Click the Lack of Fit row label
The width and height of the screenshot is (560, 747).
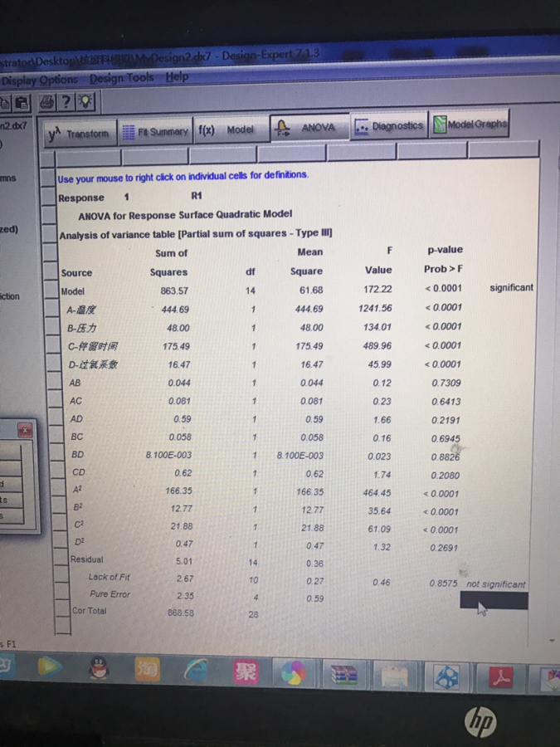click(x=109, y=577)
